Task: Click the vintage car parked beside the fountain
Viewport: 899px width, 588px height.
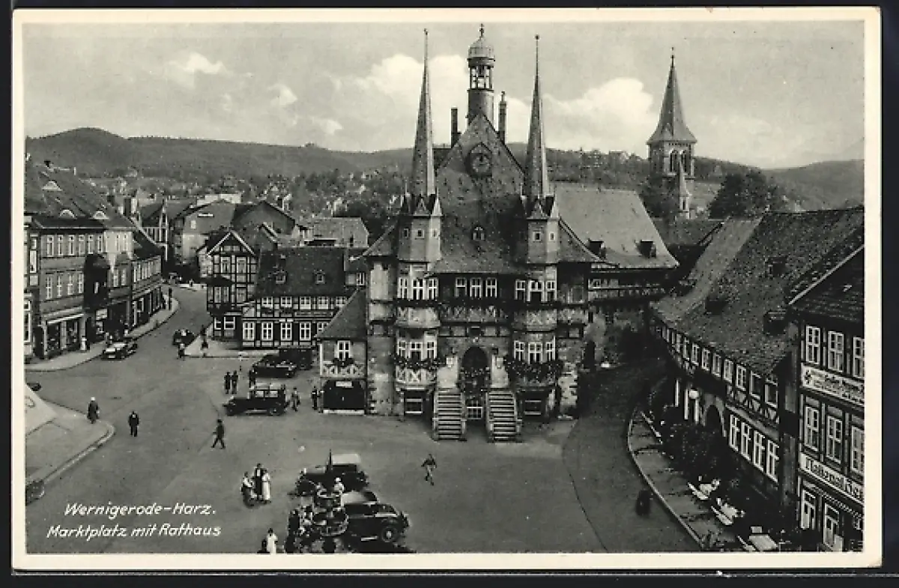Action: pyautogui.click(x=374, y=520)
